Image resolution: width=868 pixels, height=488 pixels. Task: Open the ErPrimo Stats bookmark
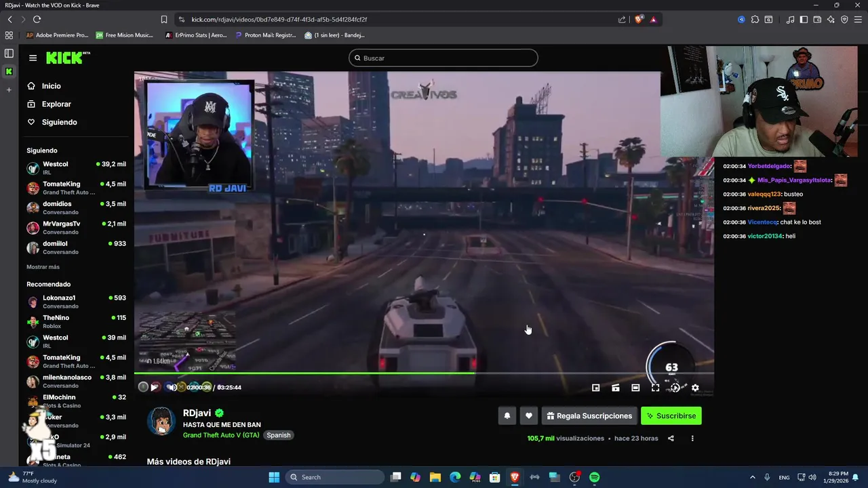[x=195, y=35]
